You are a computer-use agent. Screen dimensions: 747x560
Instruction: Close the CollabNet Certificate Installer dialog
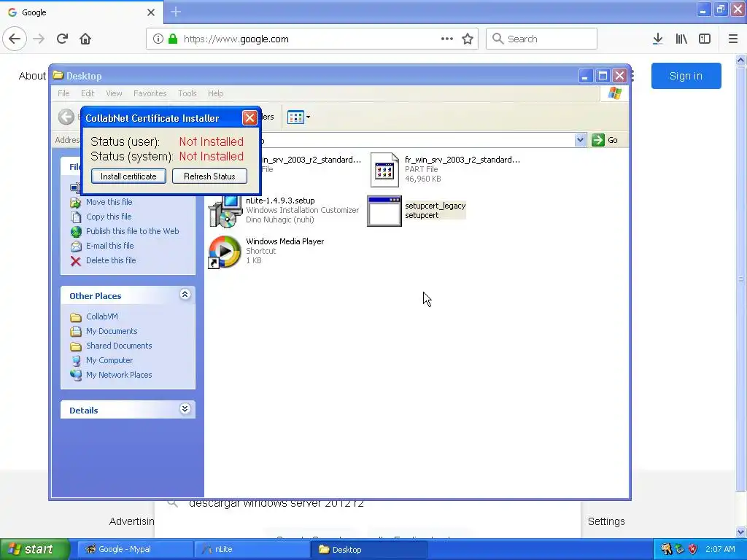249,117
